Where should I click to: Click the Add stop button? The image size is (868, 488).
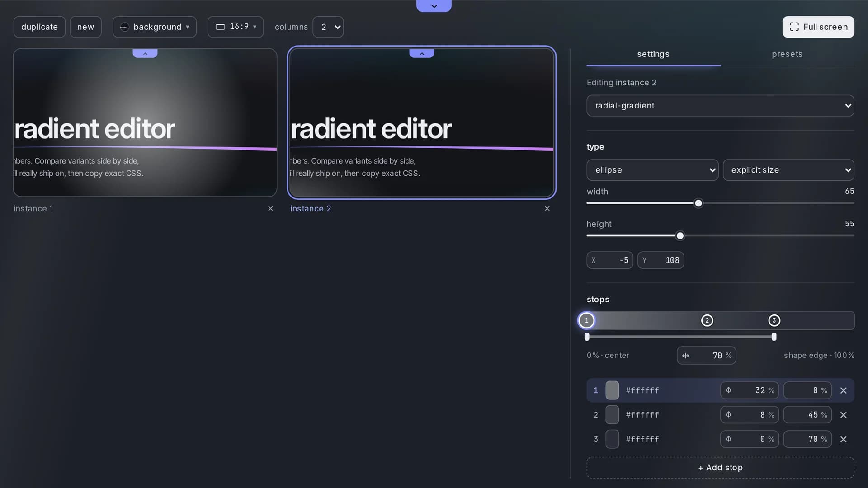click(x=720, y=468)
